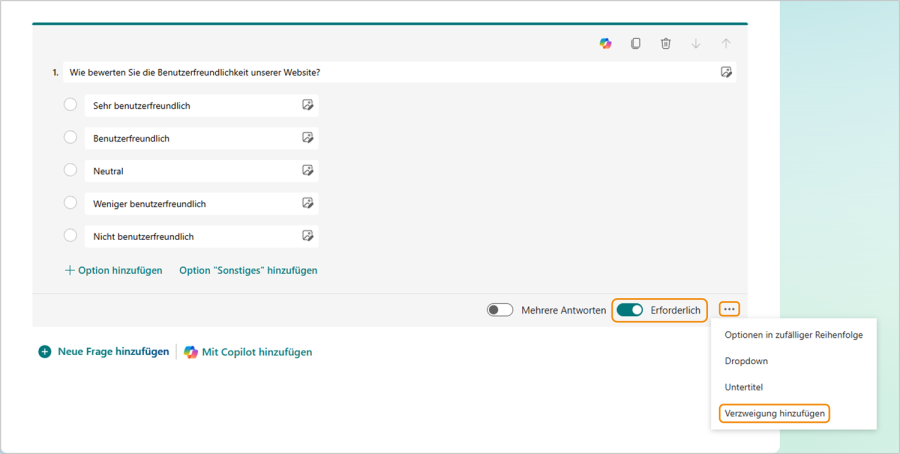The width and height of the screenshot is (900, 454).
Task: Click the 'Mehrere Antworten' label
Action: click(563, 311)
